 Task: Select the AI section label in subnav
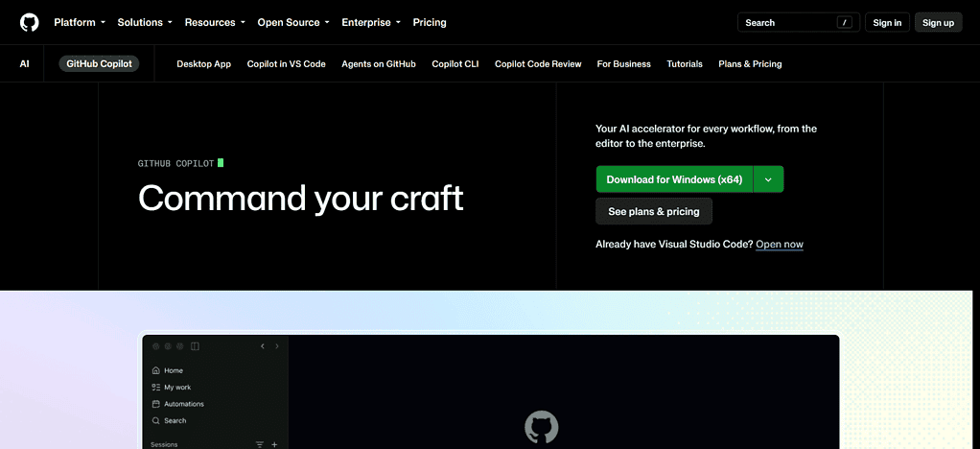(24, 63)
